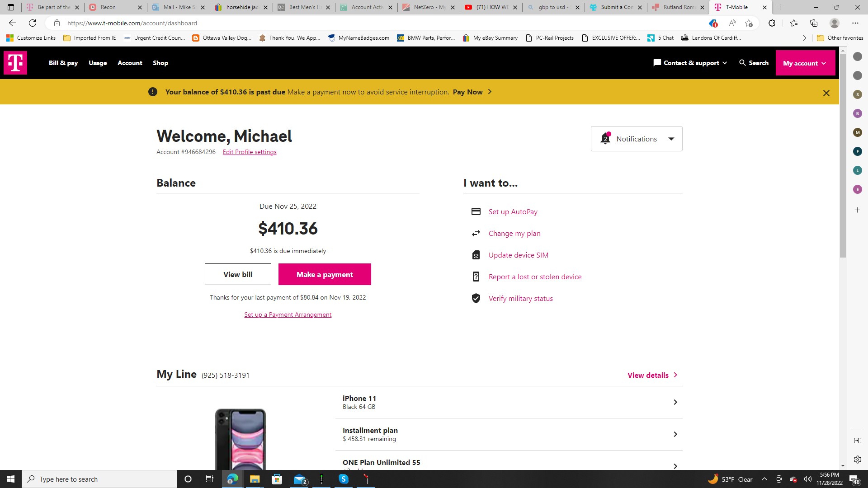
Task: Click the browser refresh icon
Action: pos(33,23)
